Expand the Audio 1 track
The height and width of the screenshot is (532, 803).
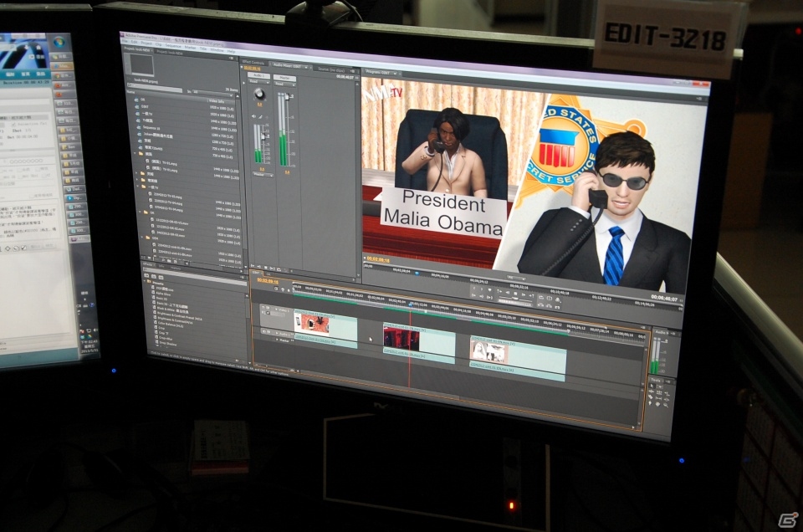click(x=277, y=333)
